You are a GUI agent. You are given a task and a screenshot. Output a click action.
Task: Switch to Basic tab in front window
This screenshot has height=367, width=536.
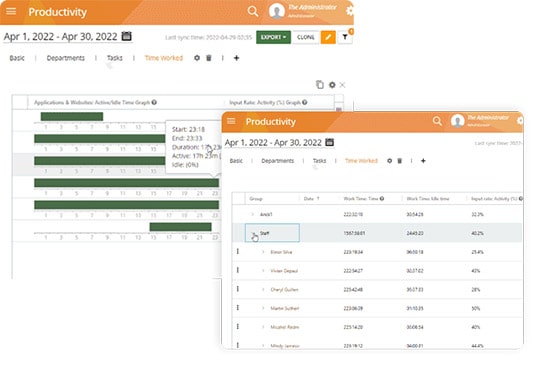236,161
